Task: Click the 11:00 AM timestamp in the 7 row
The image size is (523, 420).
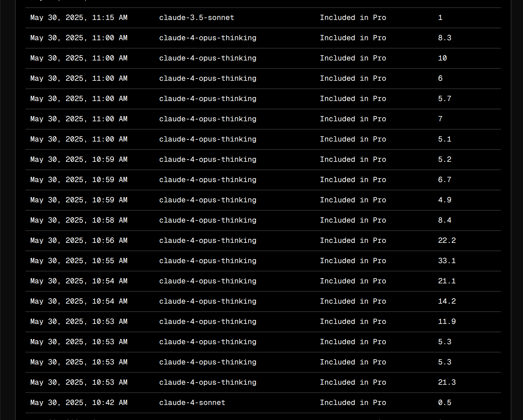Action: [79, 119]
